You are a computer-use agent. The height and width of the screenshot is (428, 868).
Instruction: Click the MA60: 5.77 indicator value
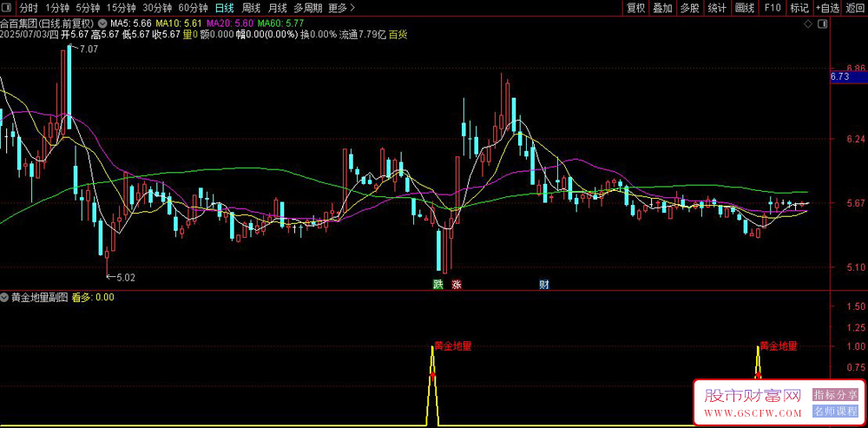(281, 23)
